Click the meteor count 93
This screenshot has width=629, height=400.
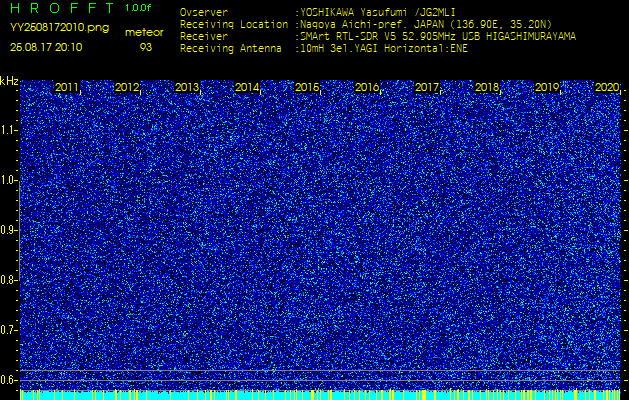point(146,47)
